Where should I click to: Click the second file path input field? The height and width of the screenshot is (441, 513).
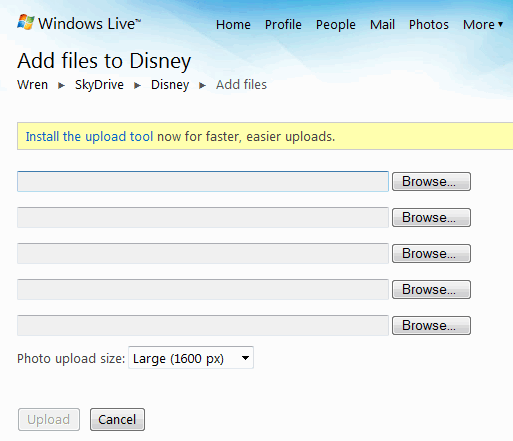tap(203, 217)
